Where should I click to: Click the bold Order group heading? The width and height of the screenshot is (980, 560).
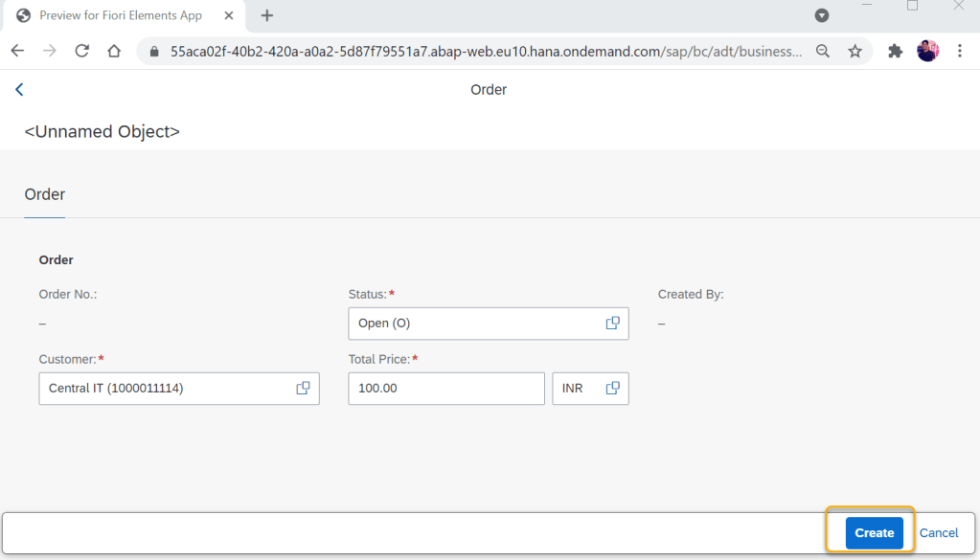[57, 260]
